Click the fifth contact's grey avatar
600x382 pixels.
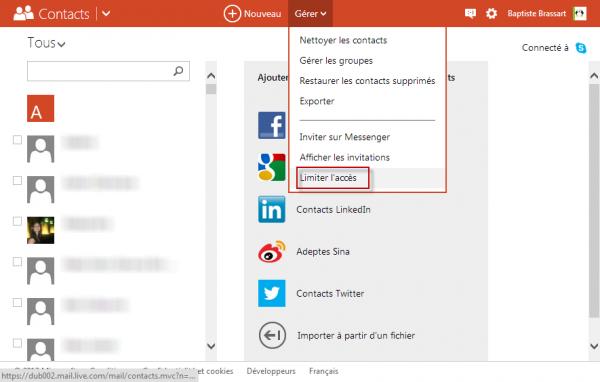click(41, 312)
